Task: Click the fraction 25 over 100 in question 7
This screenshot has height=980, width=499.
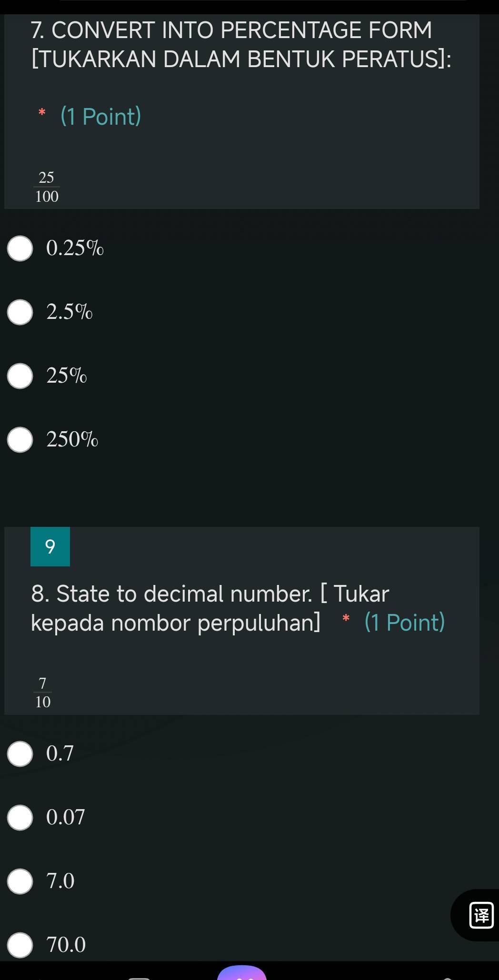Action: [46, 186]
